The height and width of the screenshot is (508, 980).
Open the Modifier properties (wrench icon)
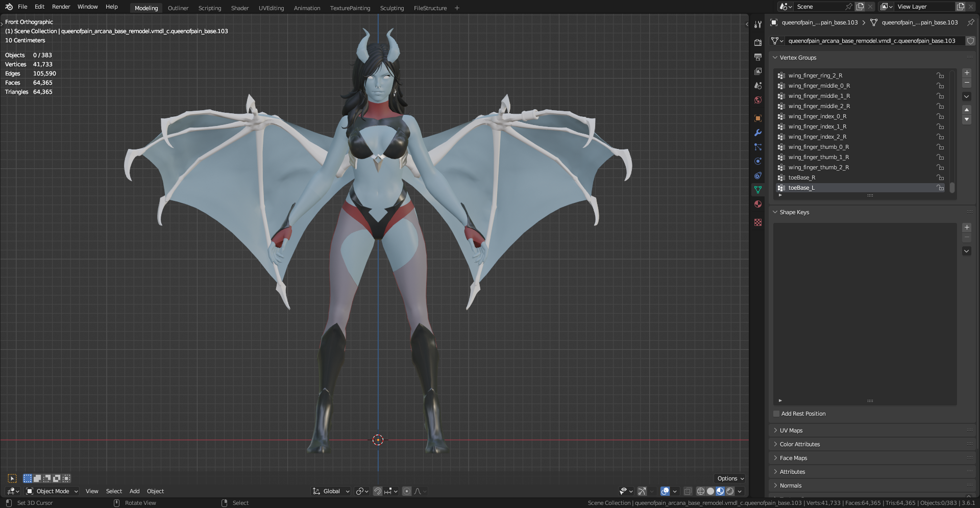[x=758, y=133]
